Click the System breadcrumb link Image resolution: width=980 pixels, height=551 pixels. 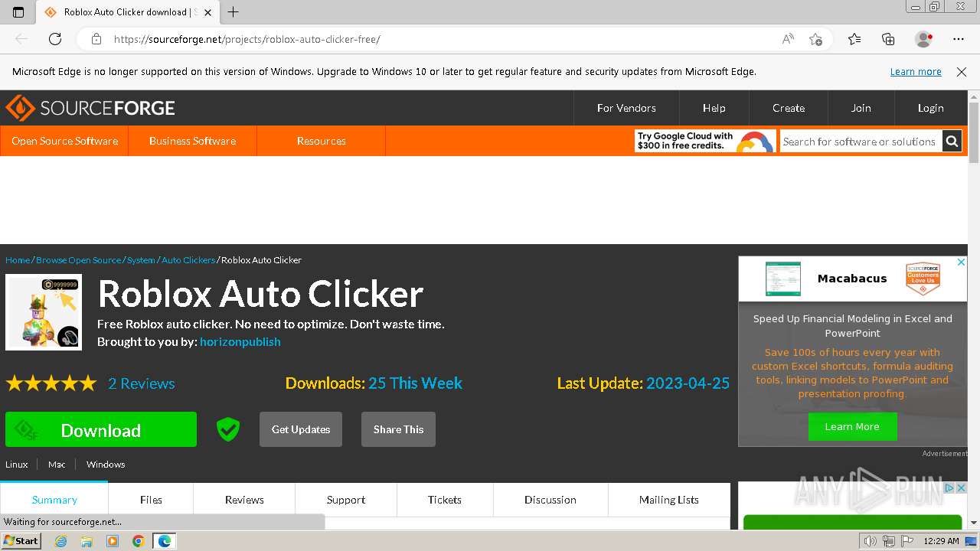tap(141, 260)
